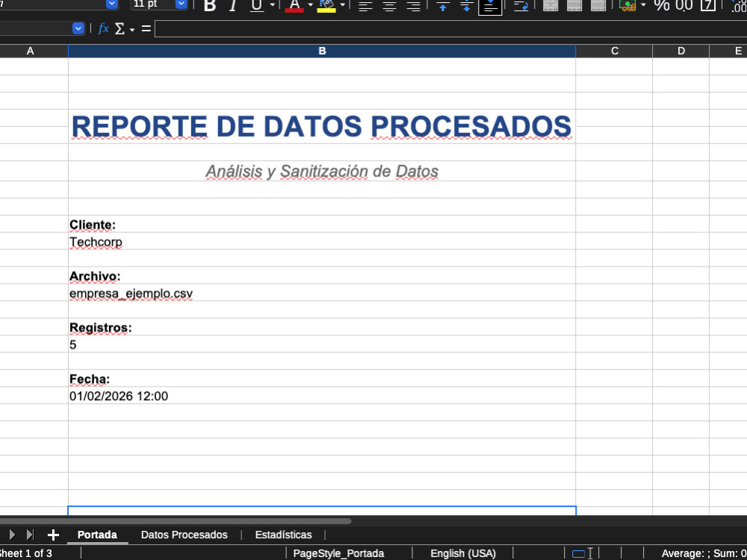Screen dimensions: 747x560
Task: Select column C header
Action: coord(614,51)
